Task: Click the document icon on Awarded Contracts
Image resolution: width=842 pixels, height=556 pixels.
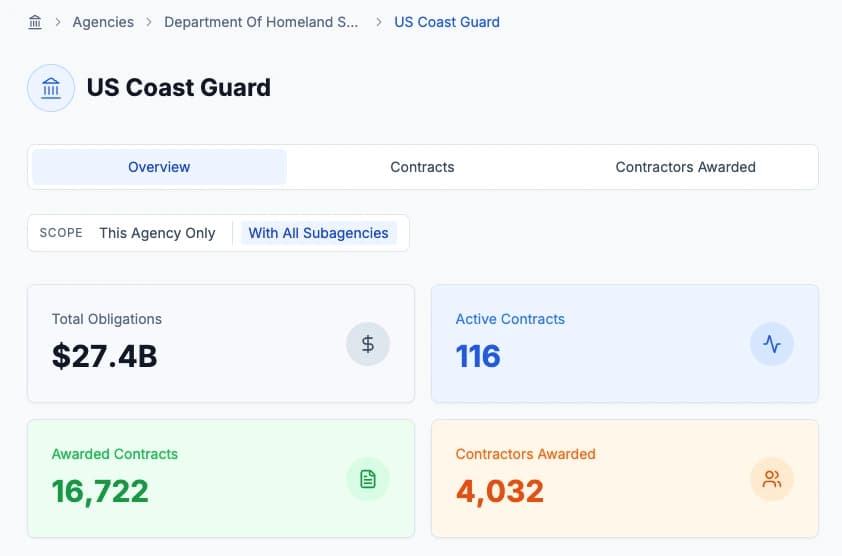Action: coord(368,479)
